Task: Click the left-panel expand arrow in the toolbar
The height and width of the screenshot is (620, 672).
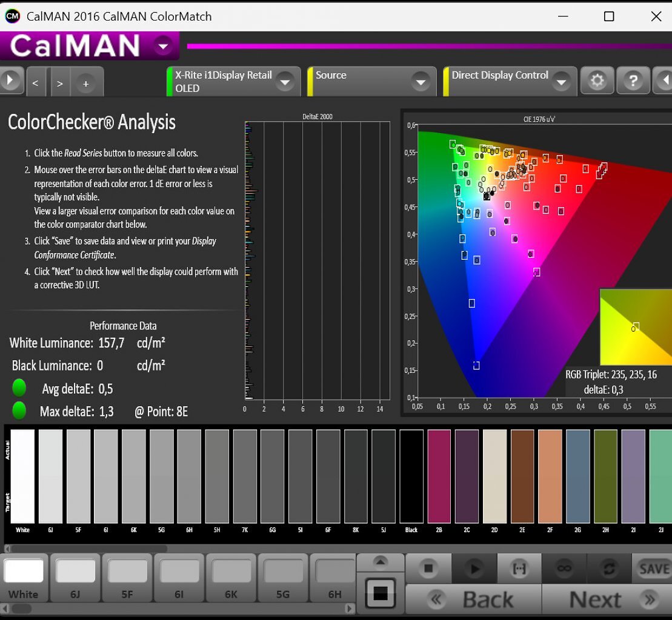Action: tap(10, 80)
